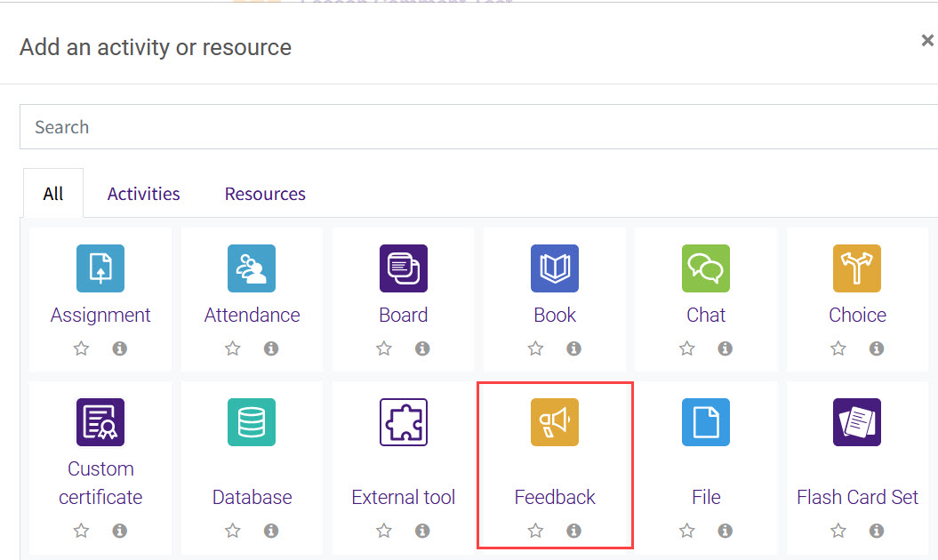Select the highlighted Feedback activity icon
This screenshot has width=938, height=560.
554,422
